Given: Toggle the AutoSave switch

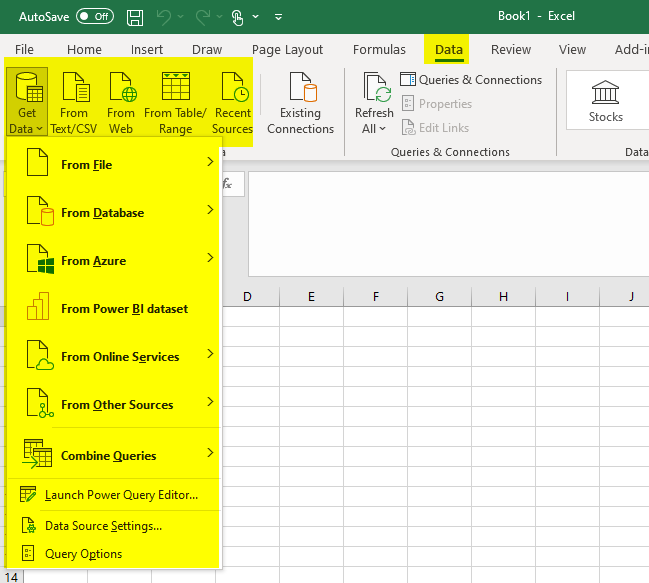Looking at the screenshot, I should [95, 17].
